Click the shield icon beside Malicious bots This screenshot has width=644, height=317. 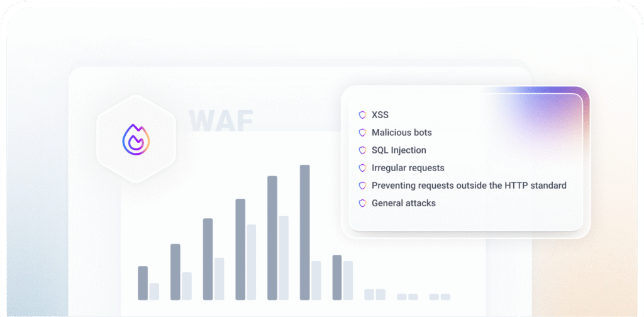(x=362, y=133)
